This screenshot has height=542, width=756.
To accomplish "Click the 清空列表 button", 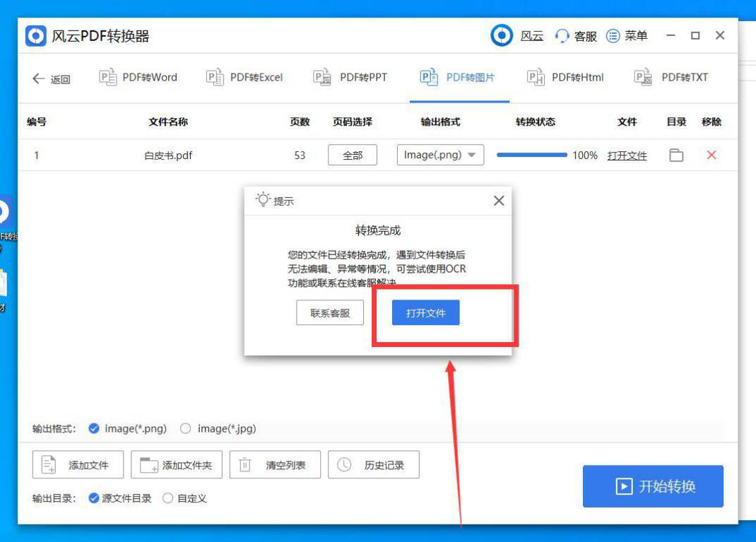I will [275, 465].
